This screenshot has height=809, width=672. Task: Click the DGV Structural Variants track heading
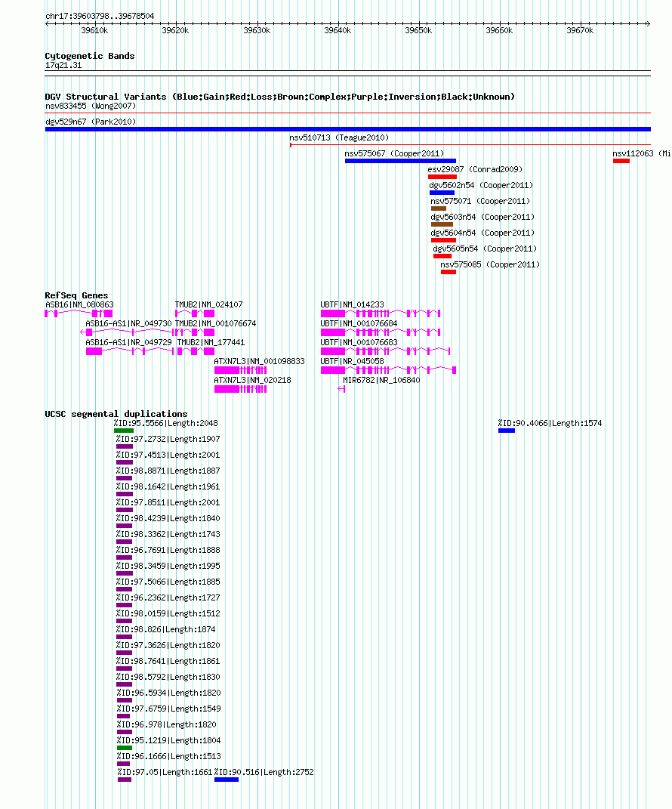280,97
